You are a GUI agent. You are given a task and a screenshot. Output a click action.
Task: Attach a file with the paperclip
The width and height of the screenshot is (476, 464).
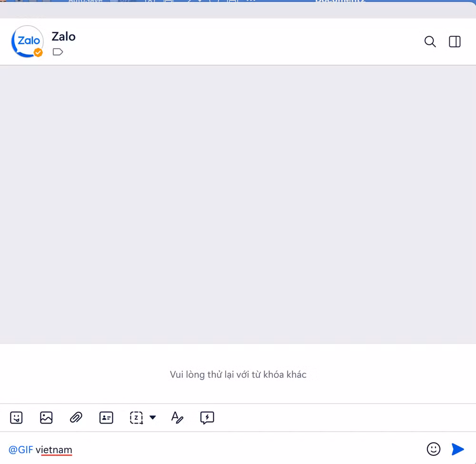[x=76, y=417]
